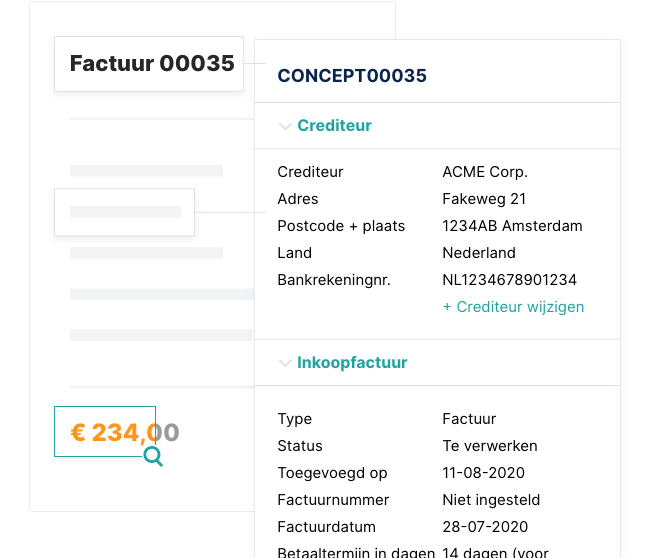
Task: Click the 'Factuur 00035' title box
Action: [150, 64]
